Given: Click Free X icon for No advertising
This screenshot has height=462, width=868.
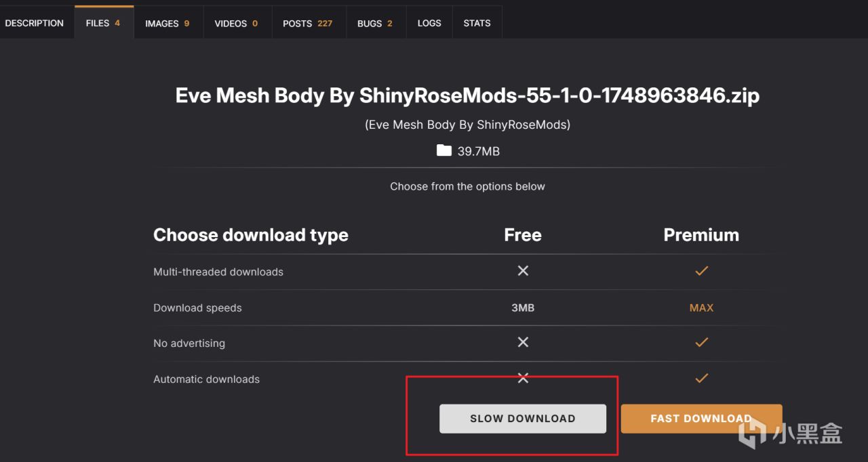Looking at the screenshot, I should (x=523, y=343).
